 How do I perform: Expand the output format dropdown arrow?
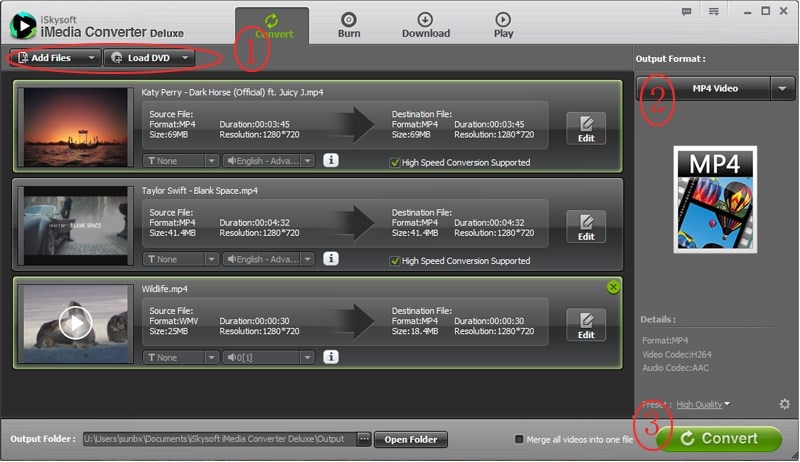click(x=782, y=88)
